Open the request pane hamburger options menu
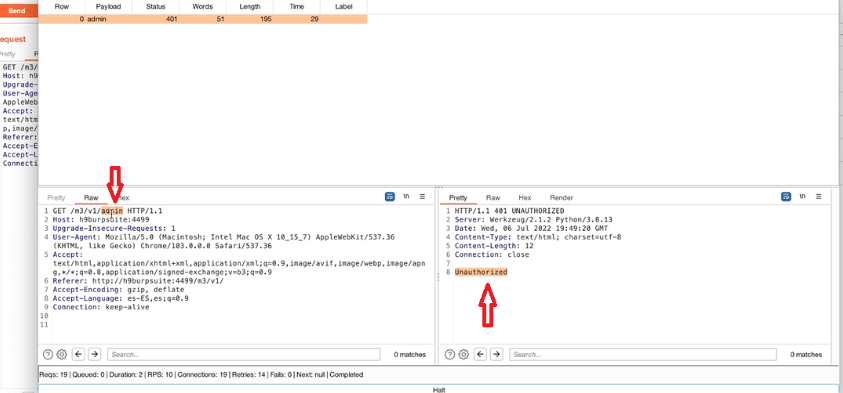The height and width of the screenshot is (393, 843). (x=423, y=197)
